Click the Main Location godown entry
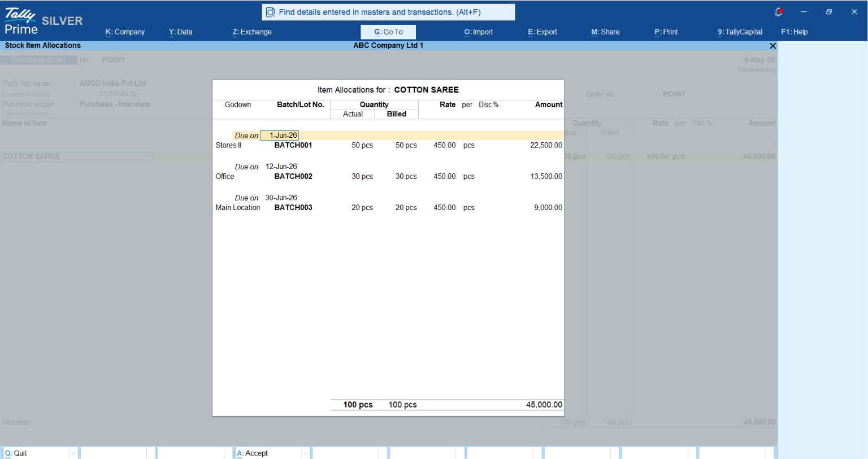This screenshot has height=459, width=868. coord(238,208)
